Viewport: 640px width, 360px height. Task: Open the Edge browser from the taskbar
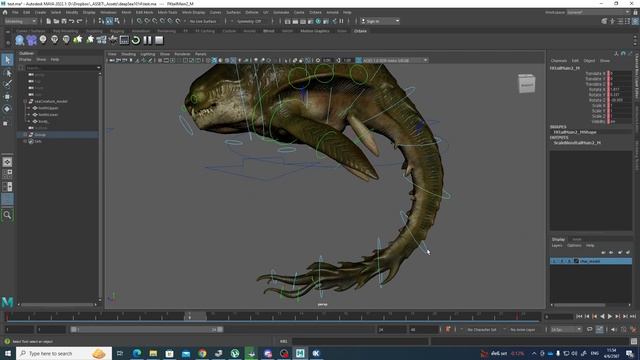click(x=137, y=353)
